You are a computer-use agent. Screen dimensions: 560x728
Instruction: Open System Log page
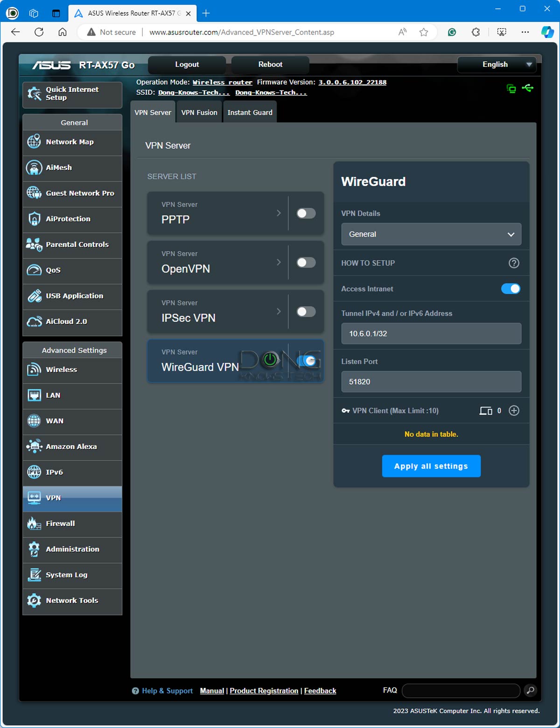pos(72,575)
